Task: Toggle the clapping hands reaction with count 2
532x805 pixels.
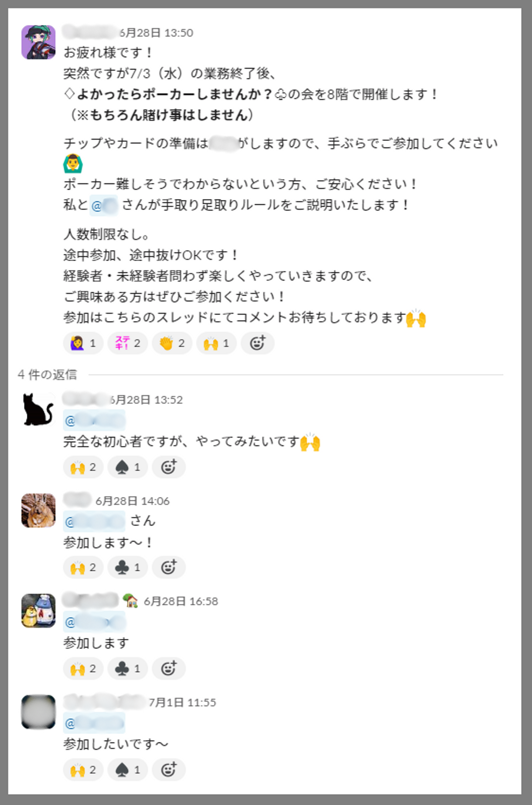Action: (x=172, y=343)
